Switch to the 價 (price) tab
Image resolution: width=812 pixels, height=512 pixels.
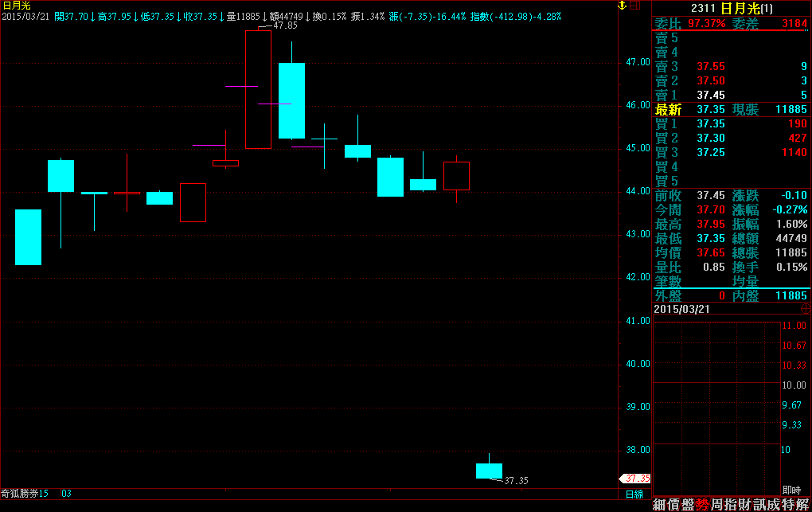pos(673,504)
